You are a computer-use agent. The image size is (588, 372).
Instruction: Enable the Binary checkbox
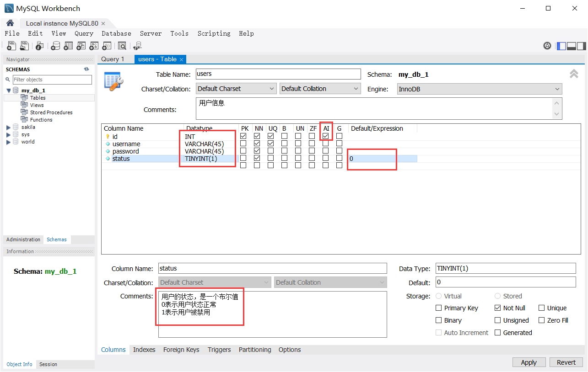439,320
